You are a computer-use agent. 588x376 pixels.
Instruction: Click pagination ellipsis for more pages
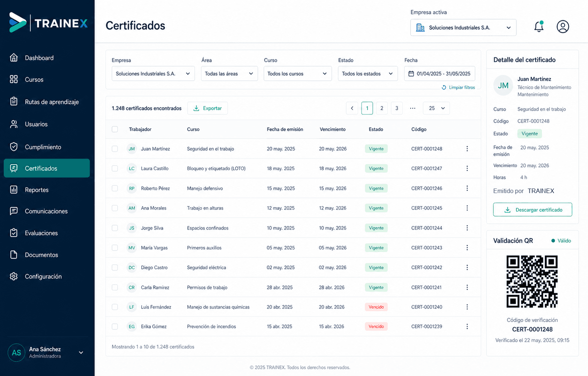click(x=412, y=108)
